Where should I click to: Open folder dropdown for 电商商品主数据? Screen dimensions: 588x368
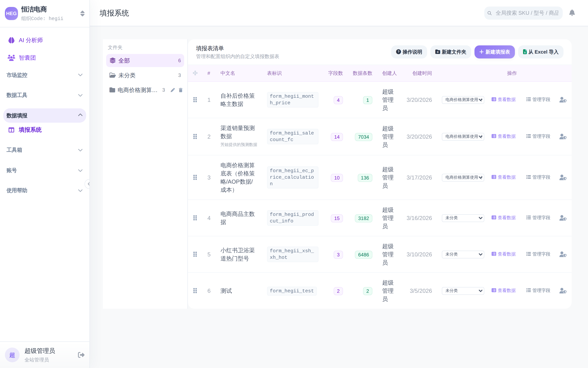click(x=463, y=218)
